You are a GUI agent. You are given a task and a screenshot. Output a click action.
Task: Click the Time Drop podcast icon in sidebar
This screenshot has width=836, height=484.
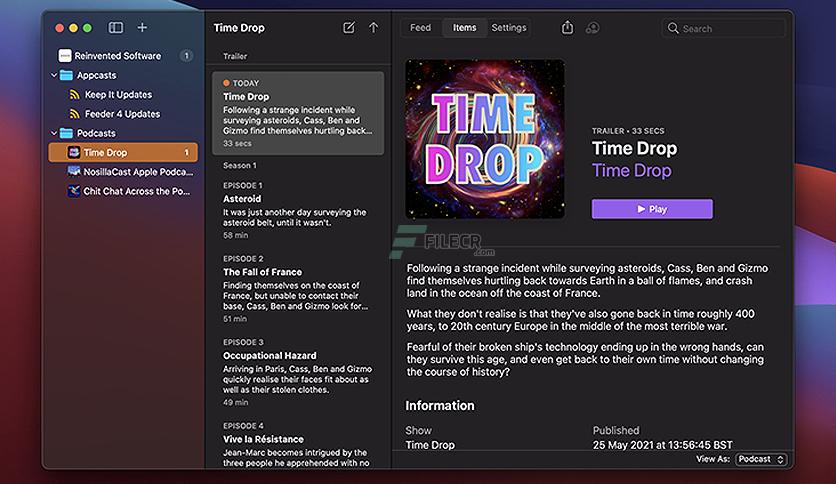(74, 152)
